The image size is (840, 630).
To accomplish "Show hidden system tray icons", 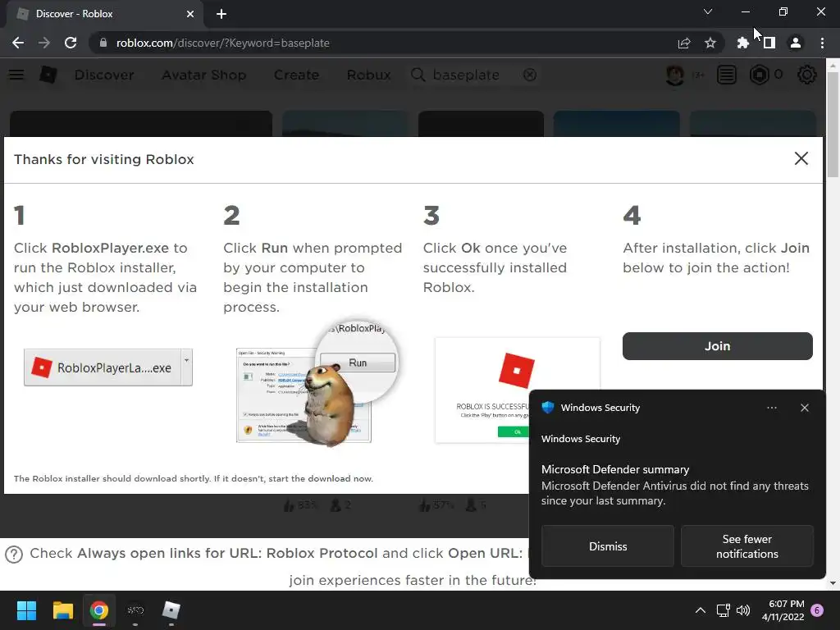I will 701,610.
